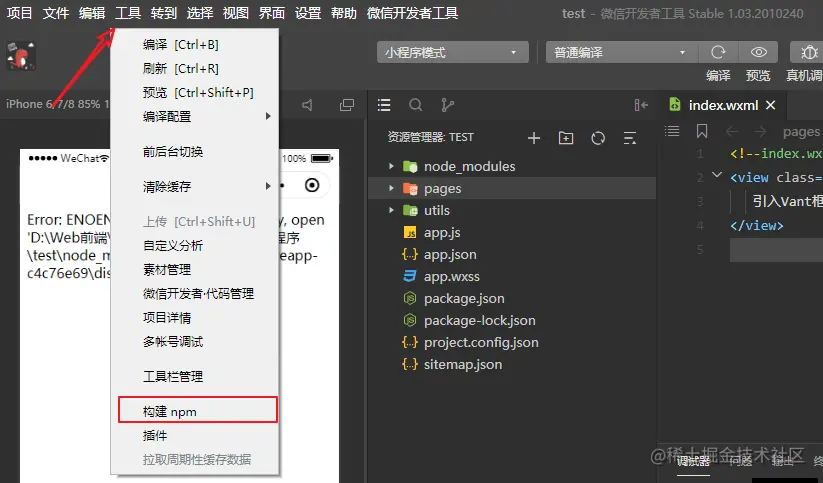Click the real-device debug bug icon
The height and width of the screenshot is (483, 823).
click(x=808, y=52)
